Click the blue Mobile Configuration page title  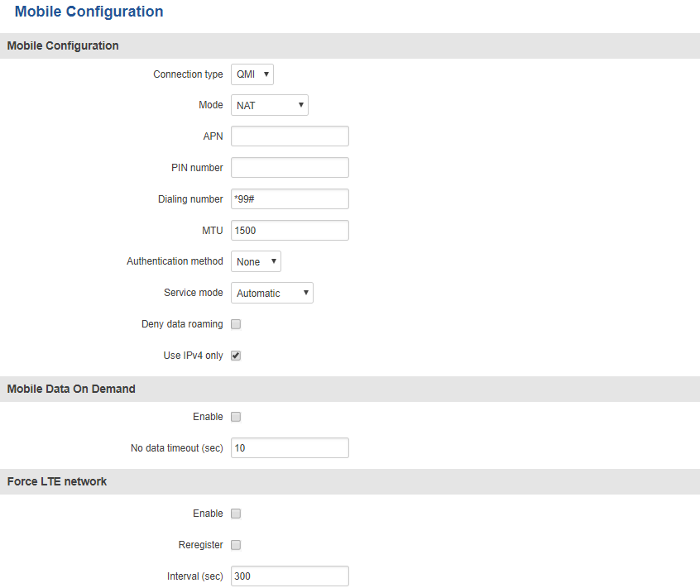click(x=89, y=12)
